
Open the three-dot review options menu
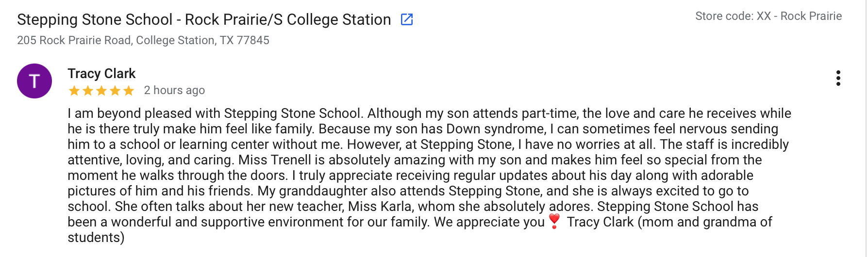[838, 78]
